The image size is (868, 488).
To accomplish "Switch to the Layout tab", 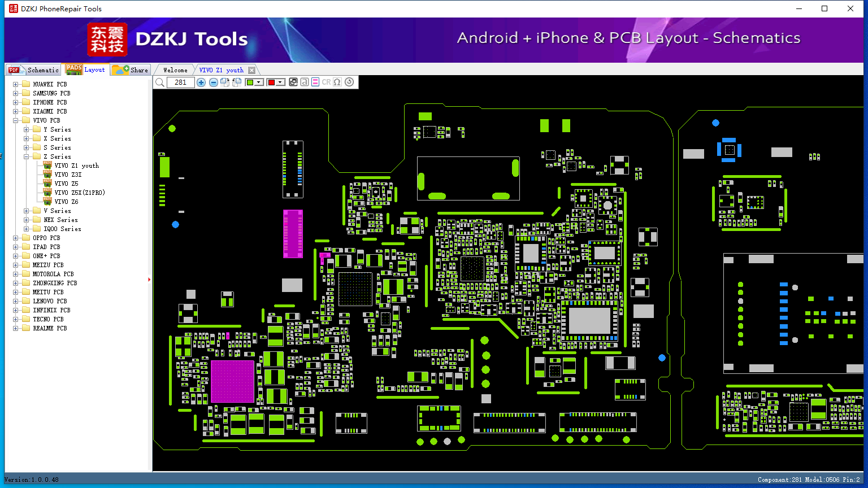I will (x=85, y=69).
